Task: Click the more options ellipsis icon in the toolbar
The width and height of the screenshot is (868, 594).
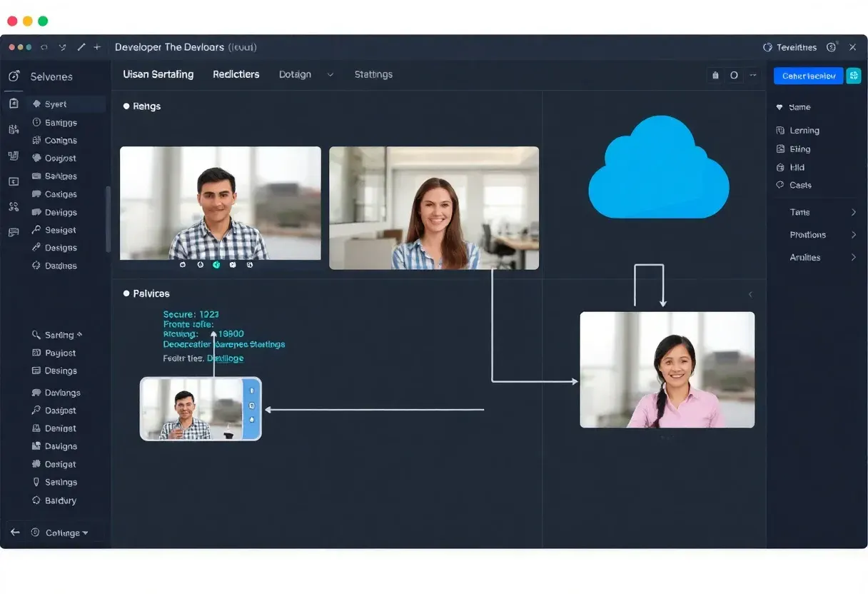Action: click(754, 75)
